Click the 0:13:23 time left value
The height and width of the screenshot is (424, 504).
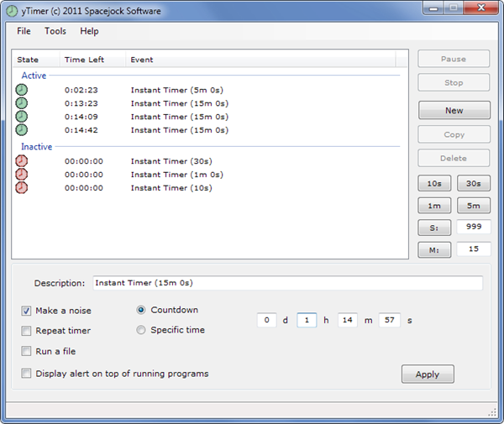pos(81,103)
